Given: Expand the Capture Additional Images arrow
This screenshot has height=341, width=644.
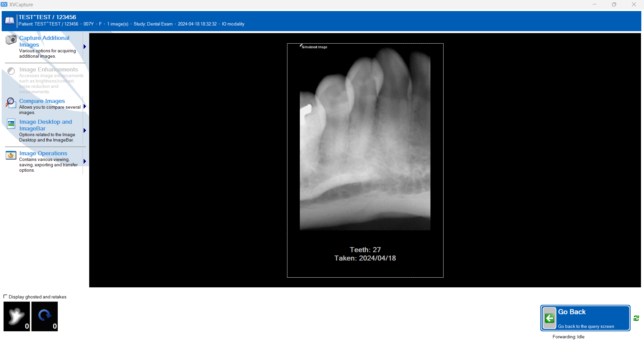Looking at the screenshot, I should (85, 47).
